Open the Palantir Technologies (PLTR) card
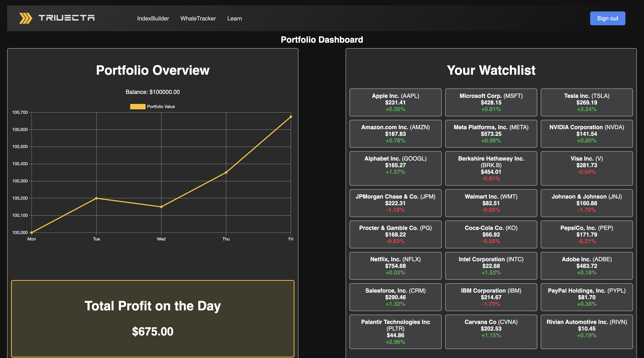This screenshot has height=358, width=644. (395, 331)
